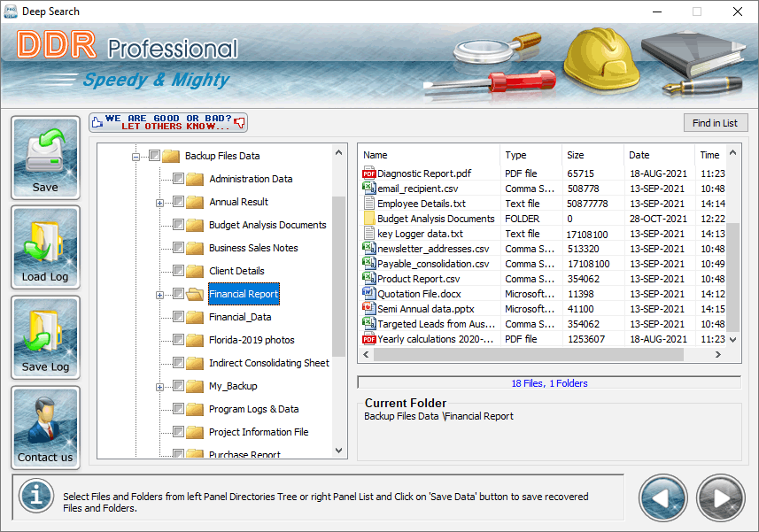Screen dimensions: 759x532
Task: Click the newsletter_addresses.csv file icon
Action: 368,248
